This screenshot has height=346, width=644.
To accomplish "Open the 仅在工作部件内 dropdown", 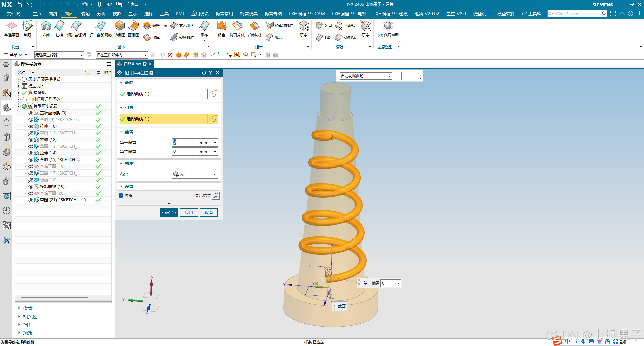I will click(x=121, y=55).
